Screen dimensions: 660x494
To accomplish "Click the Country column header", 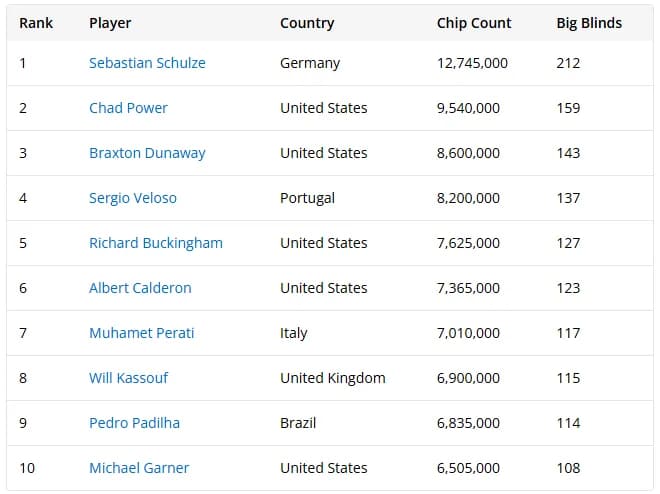I will (x=307, y=23).
